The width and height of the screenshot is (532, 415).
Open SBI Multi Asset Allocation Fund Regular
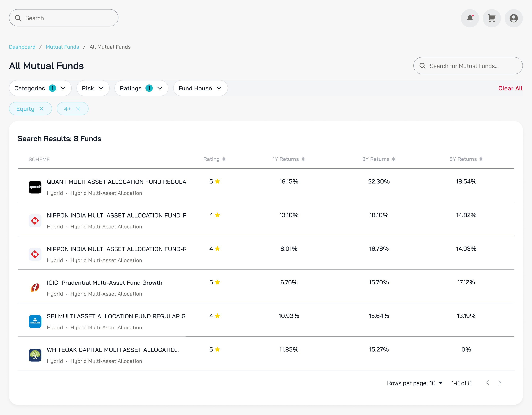coord(116,316)
